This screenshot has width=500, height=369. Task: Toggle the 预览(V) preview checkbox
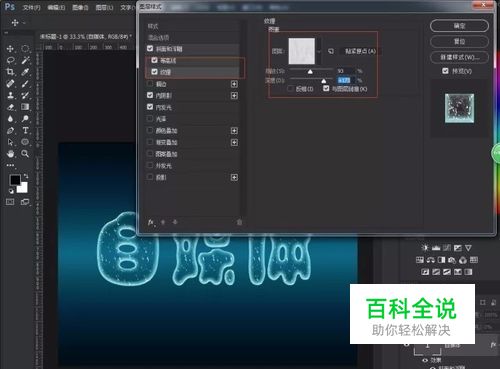coord(445,71)
